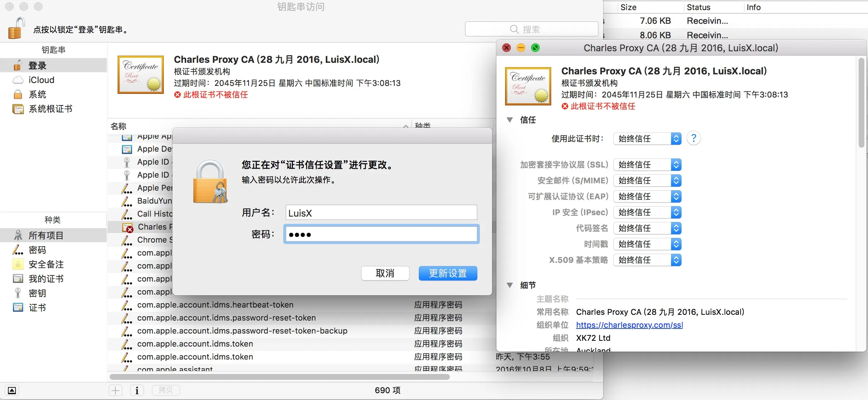The height and width of the screenshot is (400, 868).
Task: Open the charlesproxy.com/ssl link
Action: (x=629, y=325)
